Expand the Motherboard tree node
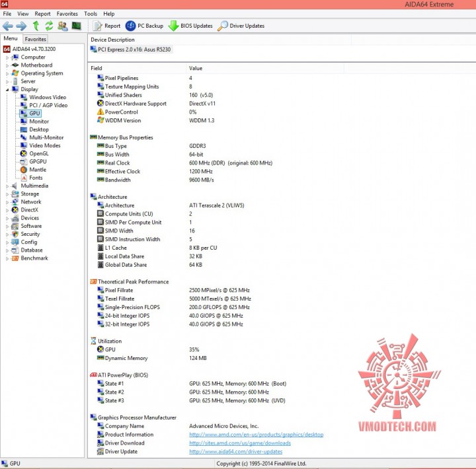The width and height of the screenshot is (476, 469). click(x=7, y=65)
